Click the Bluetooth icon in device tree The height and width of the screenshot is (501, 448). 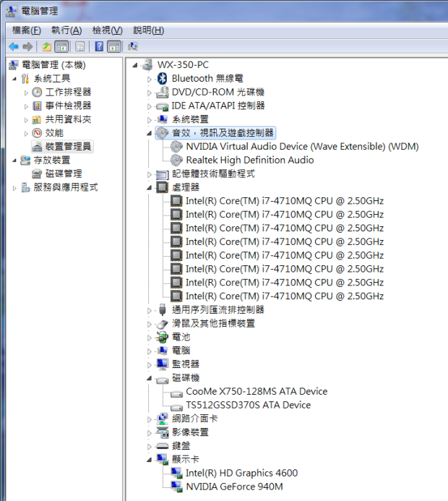tap(163, 78)
